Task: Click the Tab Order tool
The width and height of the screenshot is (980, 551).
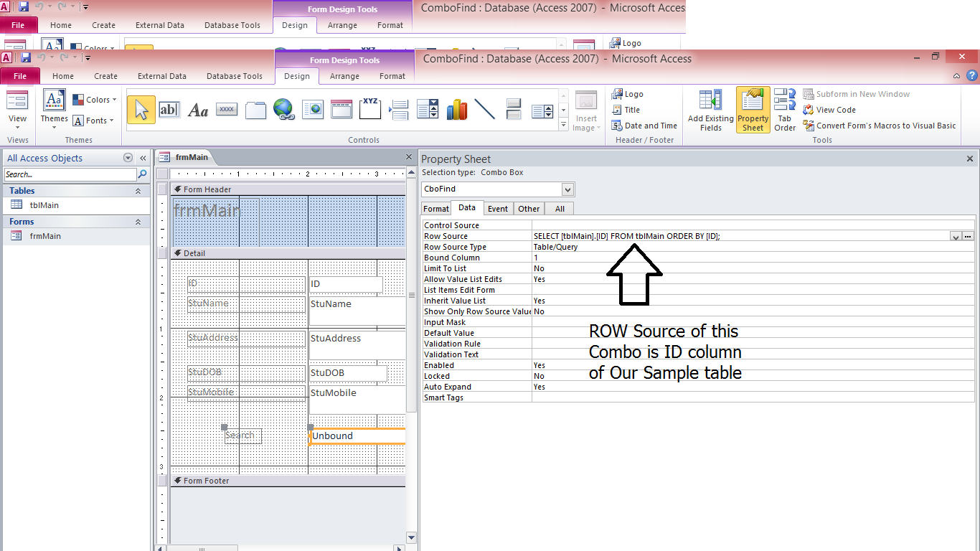Action: pos(785,109)
